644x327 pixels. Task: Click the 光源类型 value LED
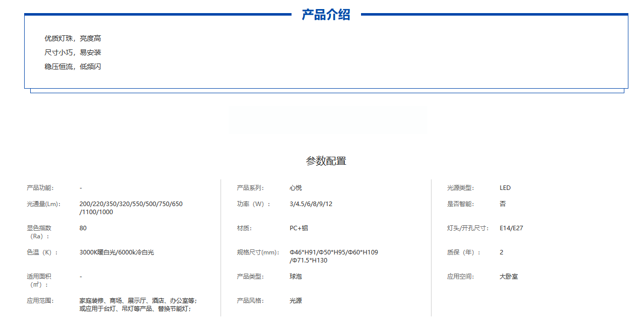[x=505, y=188]
